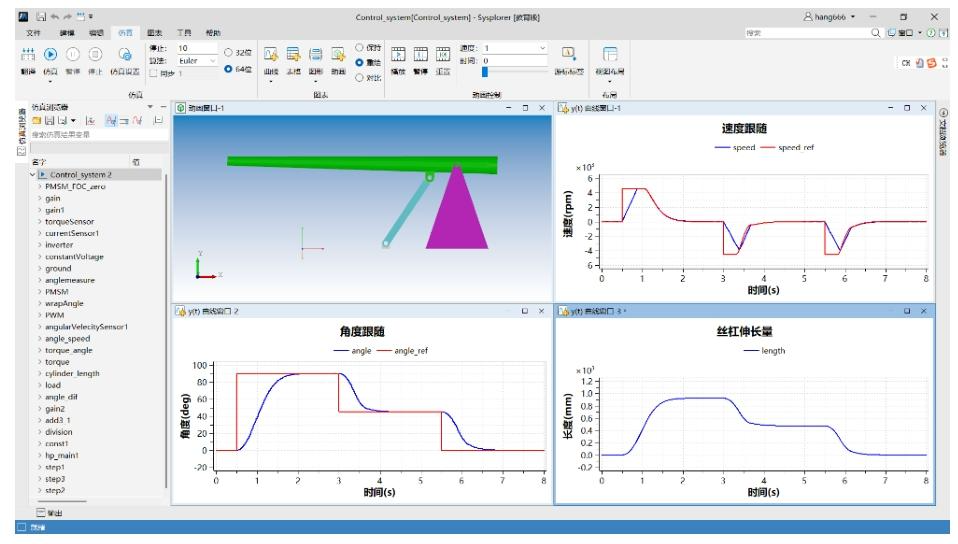
Task: Click the 暂停 pause simulation icon
Action: click(73, 55)
